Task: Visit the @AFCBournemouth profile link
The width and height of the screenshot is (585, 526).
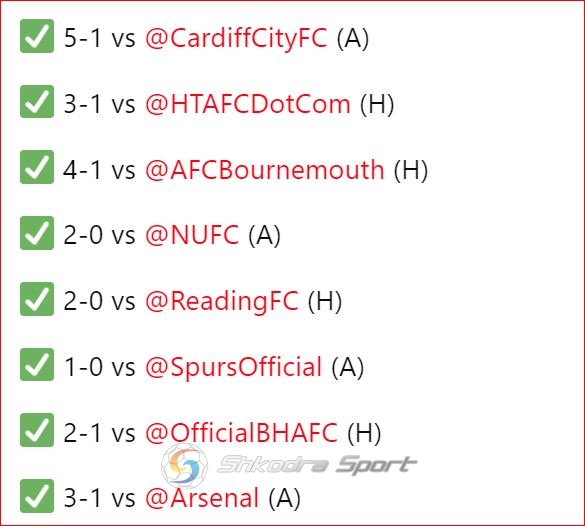Action: click(265, 170)
